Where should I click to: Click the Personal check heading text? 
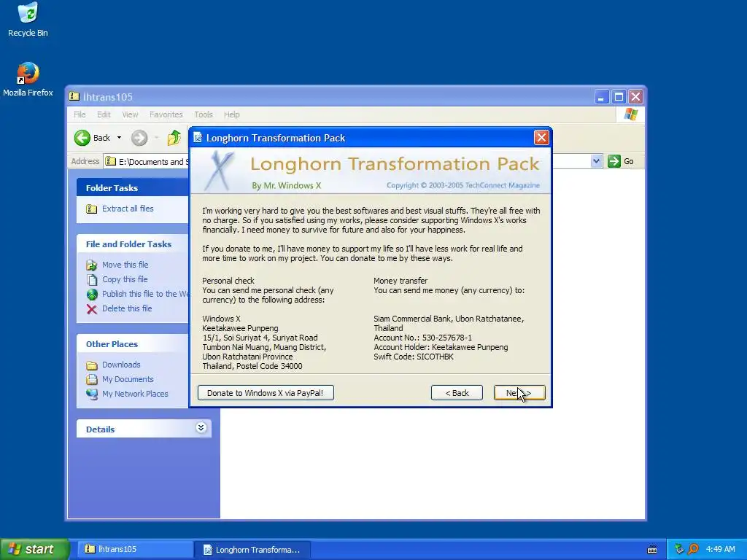(228, 281)
